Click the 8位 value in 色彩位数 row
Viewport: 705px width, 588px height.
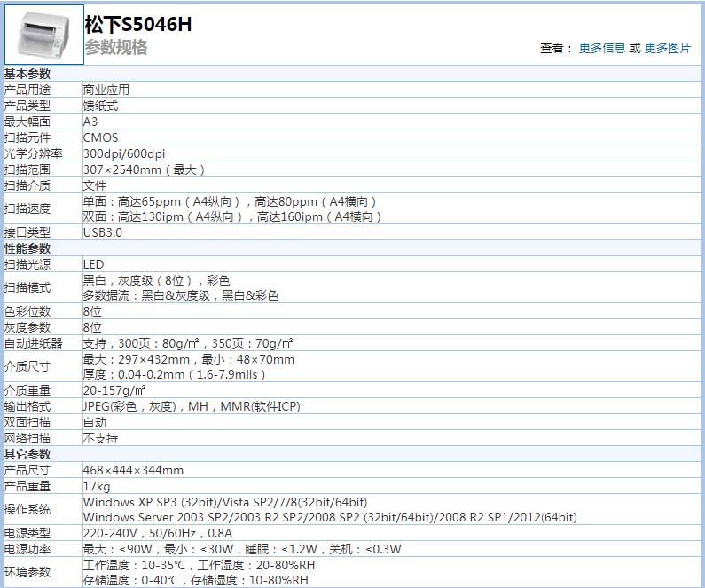92,311
